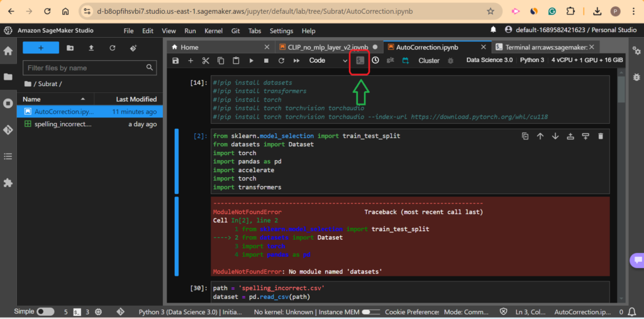
Task: Sort files by the Name column header
Action: coord(31,99)
